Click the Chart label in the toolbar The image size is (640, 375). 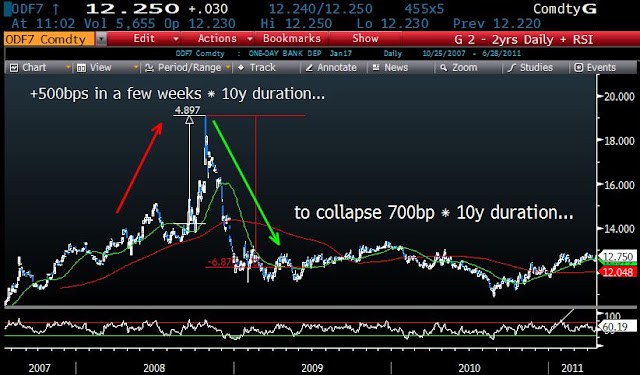(34, 67)
